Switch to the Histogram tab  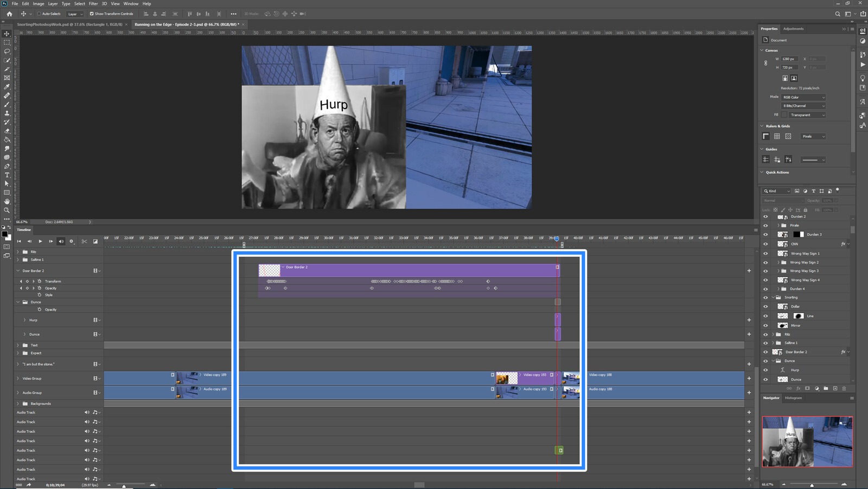793,398
